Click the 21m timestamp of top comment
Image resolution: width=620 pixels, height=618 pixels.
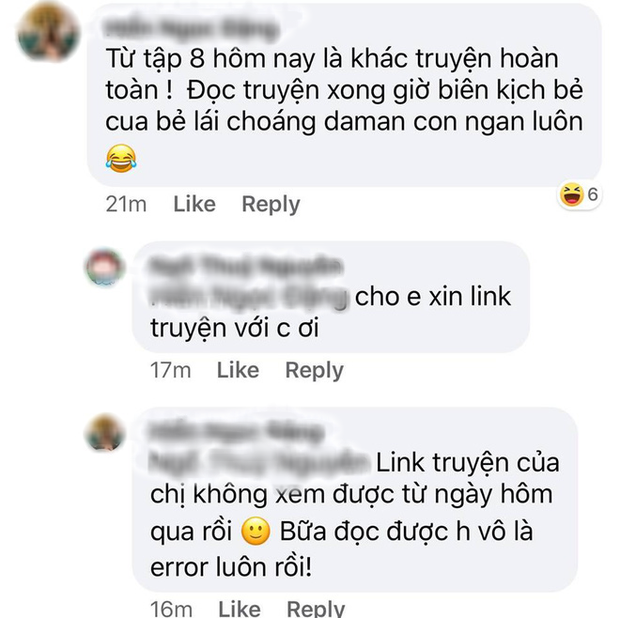(126, 205)
